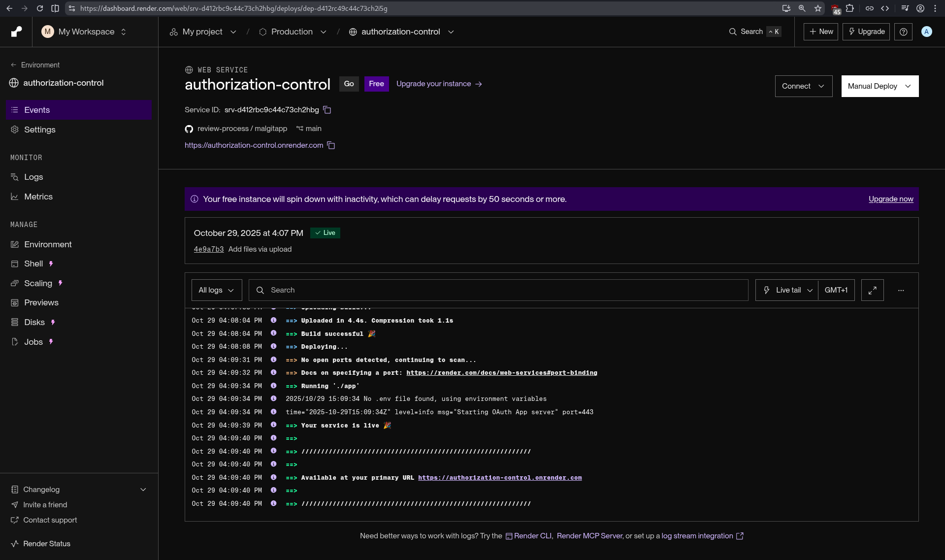Expand logs to fullscreen view
The height and width of the screenshot is (560, 945).
pos(872,290)
